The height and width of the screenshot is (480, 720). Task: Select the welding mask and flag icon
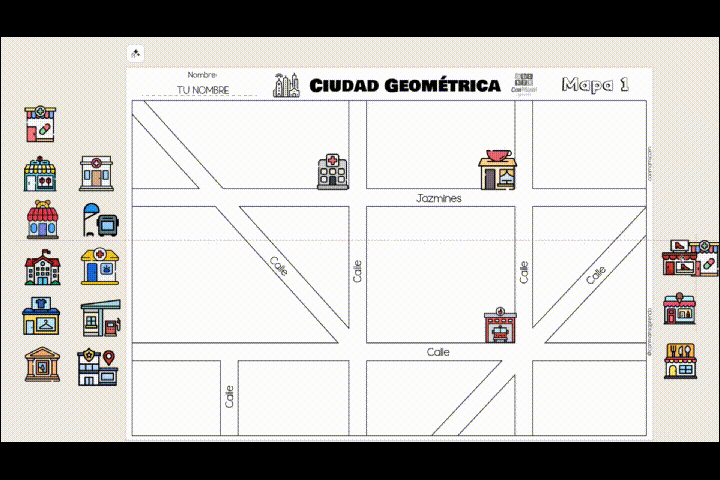101,220
